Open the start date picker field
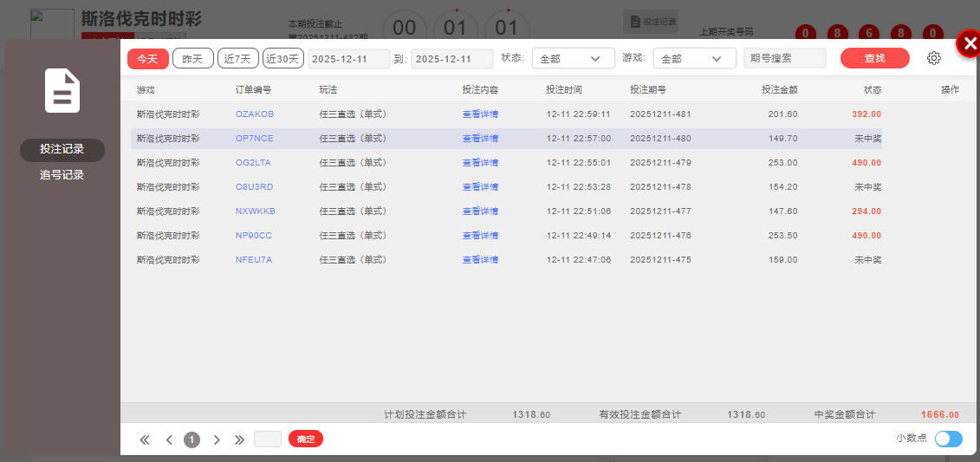The width and height of the screenshot is (980, 462). (x=348, y=58)
